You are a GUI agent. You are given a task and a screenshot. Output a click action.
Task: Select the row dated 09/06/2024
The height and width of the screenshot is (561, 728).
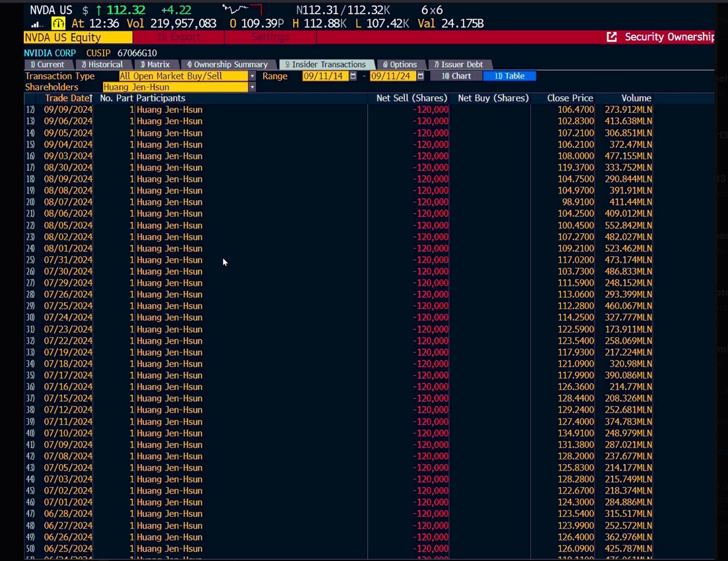[x=339, y=121]
